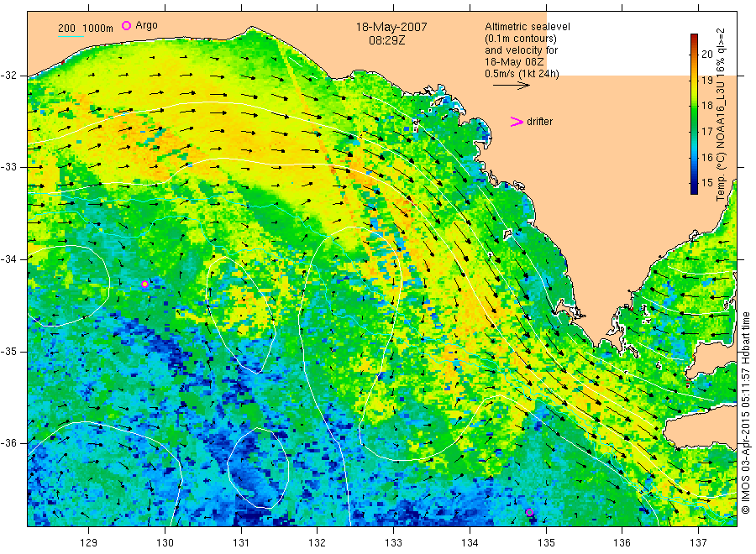Click longitude label '131'

241,543
